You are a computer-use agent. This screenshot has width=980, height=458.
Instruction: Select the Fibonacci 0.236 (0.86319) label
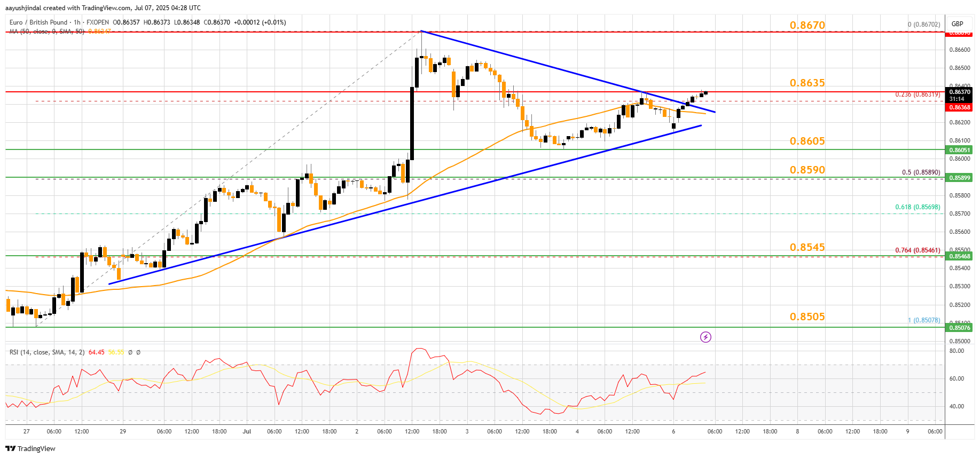[x=918, y=94]
